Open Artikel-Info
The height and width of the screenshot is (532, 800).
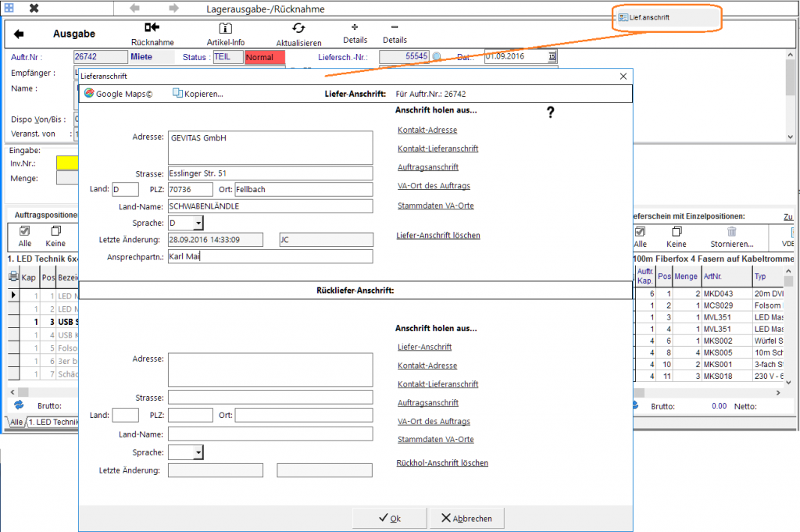pos(226,34)
